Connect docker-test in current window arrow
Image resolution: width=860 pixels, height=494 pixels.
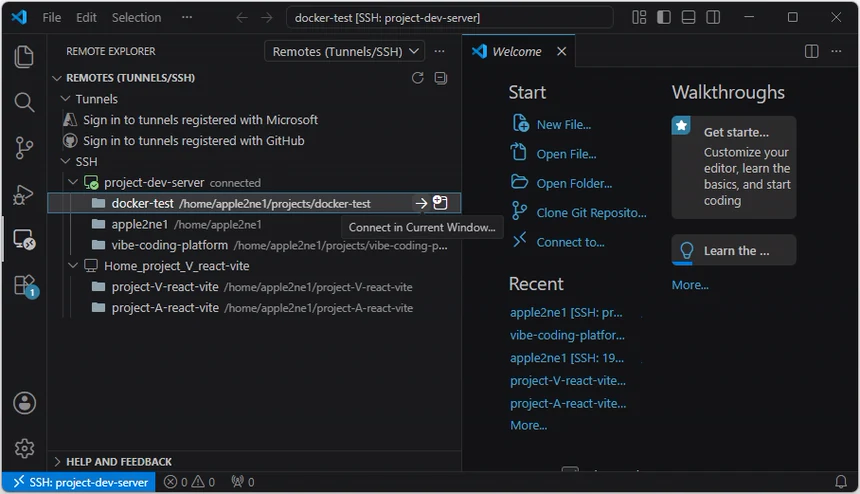pyautogui.click(x=421, y=203)
